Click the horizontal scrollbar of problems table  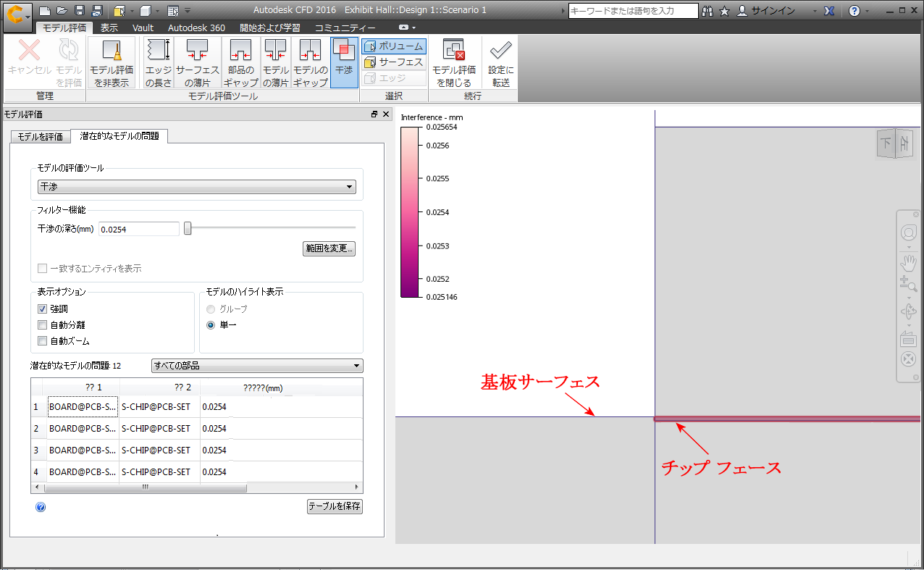(145, 487)
